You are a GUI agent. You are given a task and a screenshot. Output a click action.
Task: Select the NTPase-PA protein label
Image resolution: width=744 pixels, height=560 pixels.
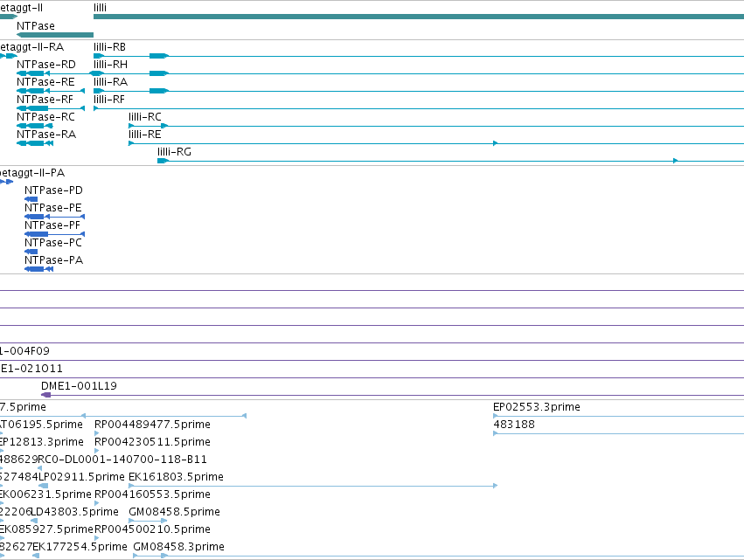(54, 261)
